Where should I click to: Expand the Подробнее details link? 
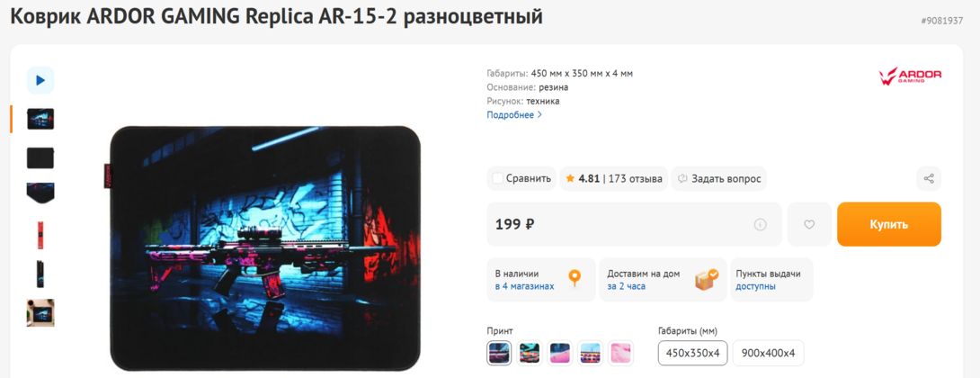click(514, 115)
